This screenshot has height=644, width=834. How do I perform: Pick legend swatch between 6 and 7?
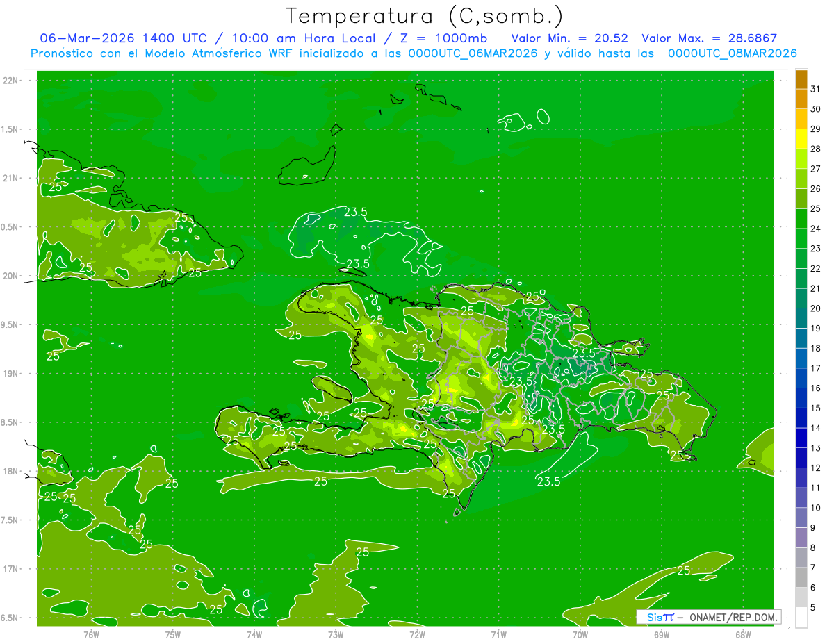pos(801,577)
